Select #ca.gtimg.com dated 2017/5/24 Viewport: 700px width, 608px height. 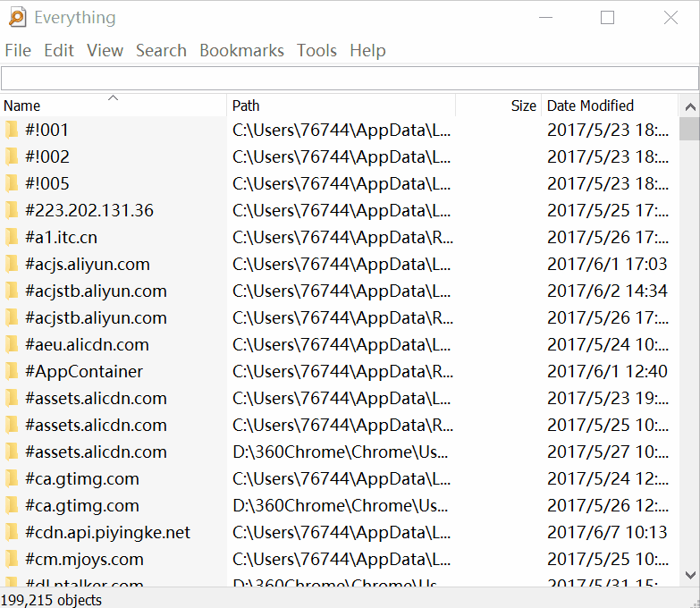pyautogui.click(x=82, y=479)
